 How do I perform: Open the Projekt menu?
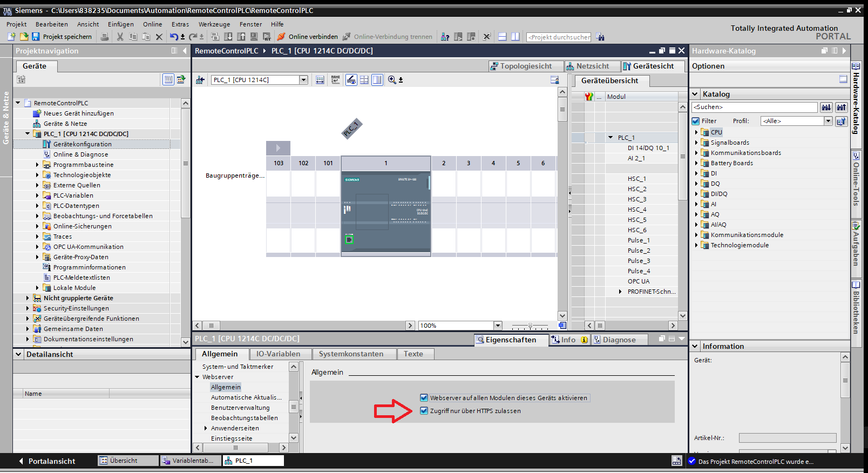16,24
